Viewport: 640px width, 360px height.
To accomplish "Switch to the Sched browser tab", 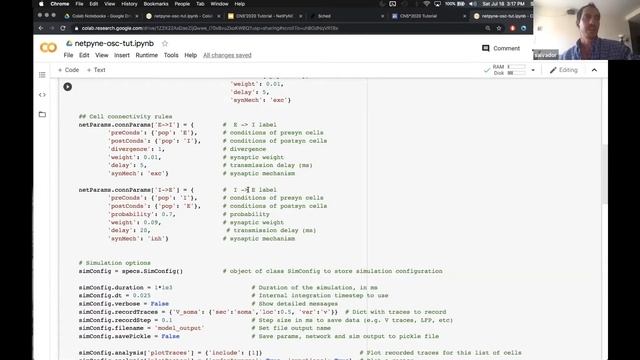I will pyautogui.click(x=324, y=16).
